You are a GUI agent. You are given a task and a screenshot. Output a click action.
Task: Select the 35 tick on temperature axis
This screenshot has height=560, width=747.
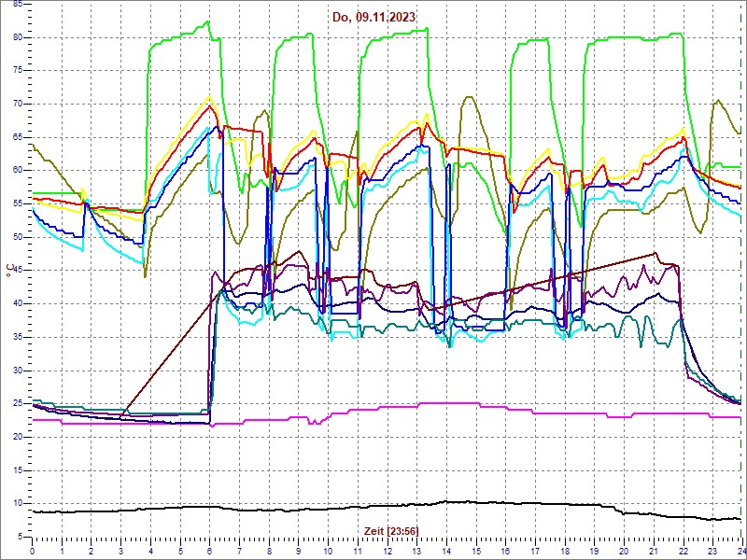(x=17, y=337)
